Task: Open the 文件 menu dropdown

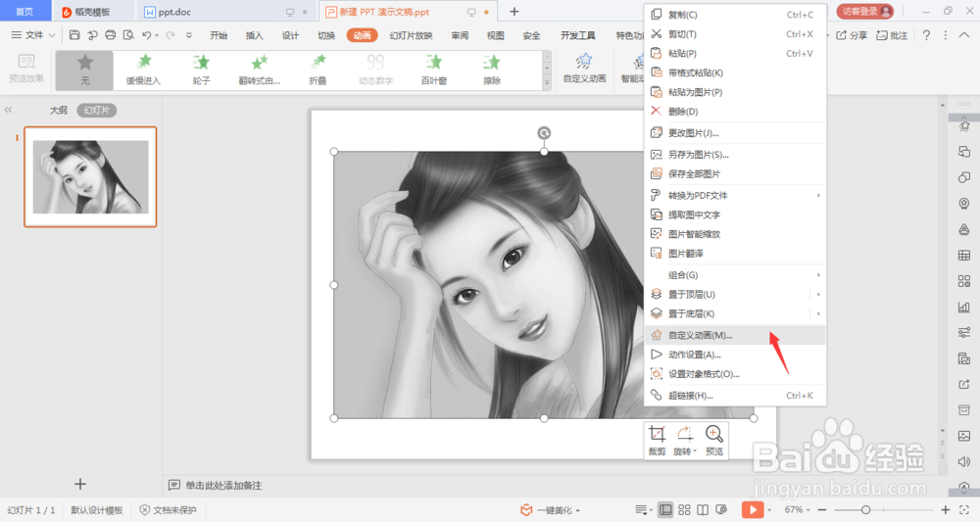Action: point(33,35)
